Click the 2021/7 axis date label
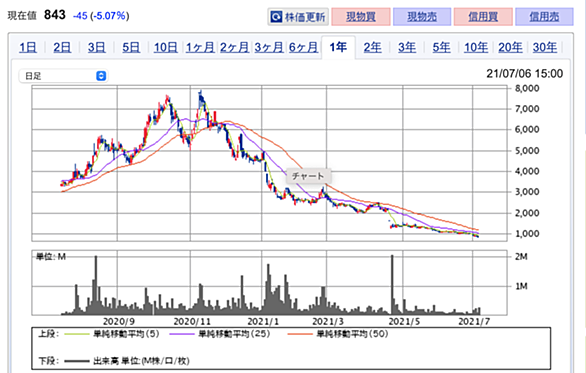Viewport: 586px width, 373px height. [x=474, y=321]
